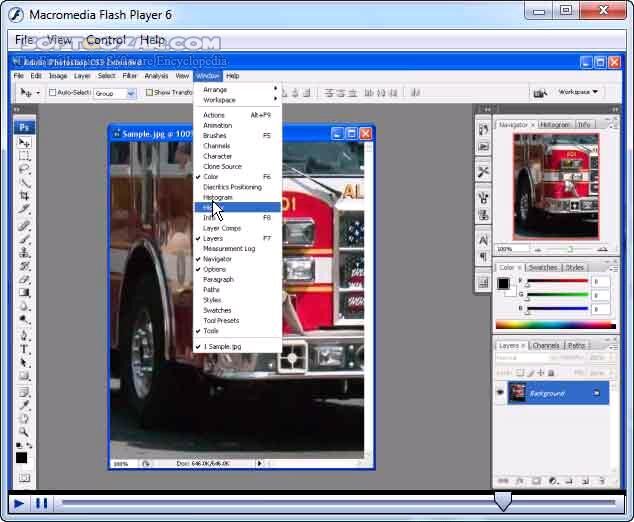
Task: Open the Swatches tab
Action: pyautogui.click(x=543, y=267)
